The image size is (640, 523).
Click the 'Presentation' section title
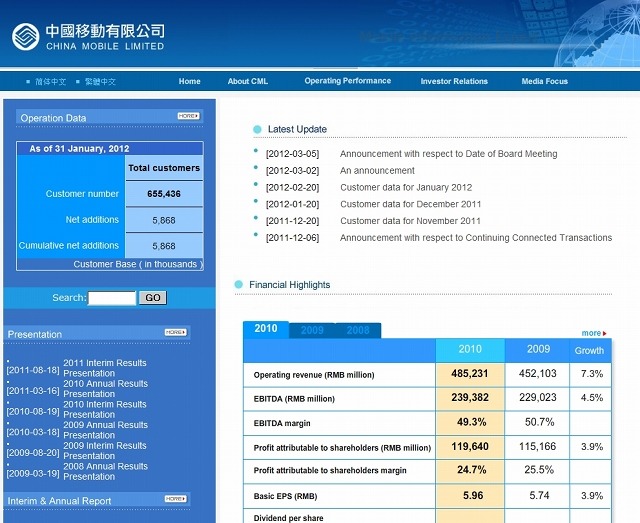(x=35, y=334)
